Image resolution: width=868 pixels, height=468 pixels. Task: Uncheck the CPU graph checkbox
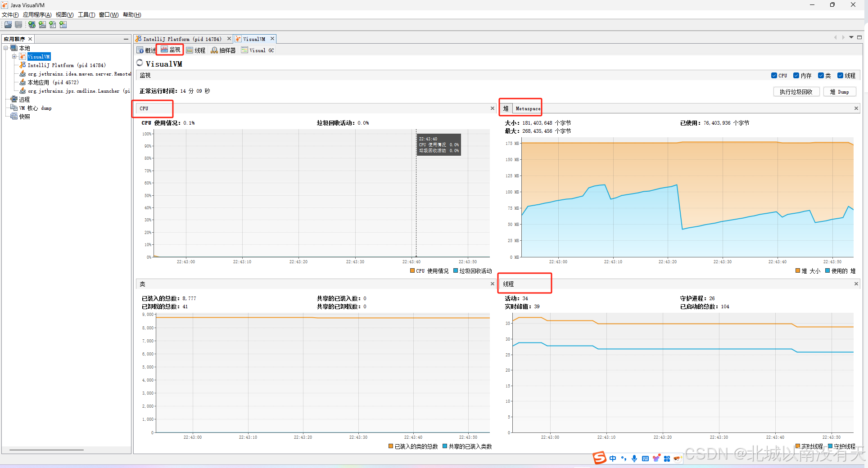(774, 76)
